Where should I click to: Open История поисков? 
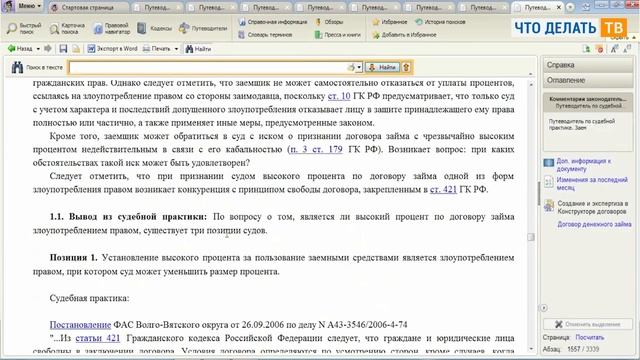[x=440, y=22]
